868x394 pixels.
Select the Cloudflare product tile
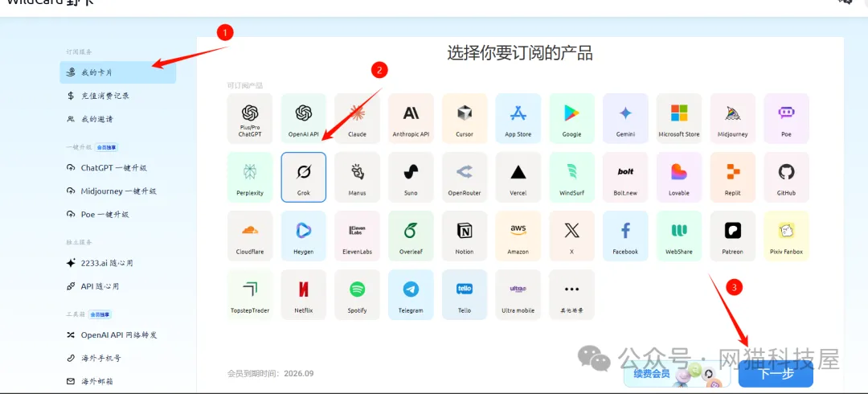[x=250, y=236]
